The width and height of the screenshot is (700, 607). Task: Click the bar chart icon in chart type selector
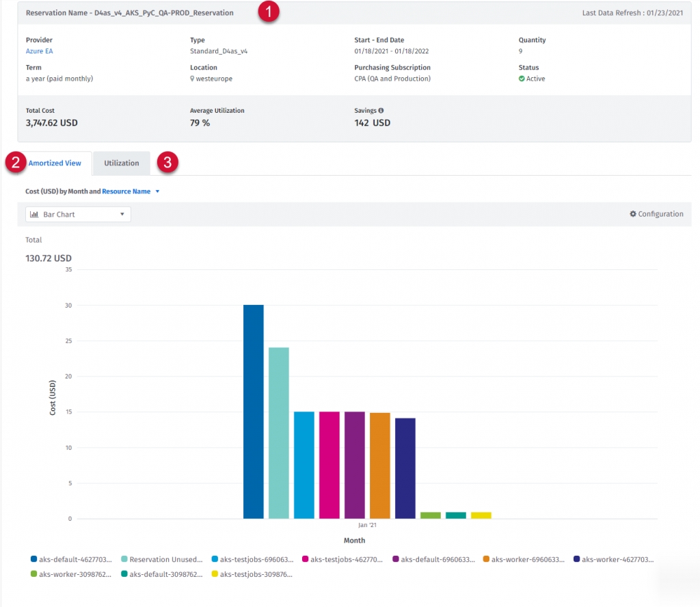click(x=34, y=215)
